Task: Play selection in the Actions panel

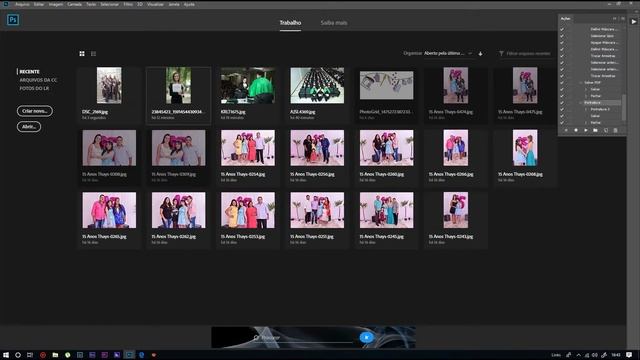Action: pyautogui.click(x=586, y=130)
